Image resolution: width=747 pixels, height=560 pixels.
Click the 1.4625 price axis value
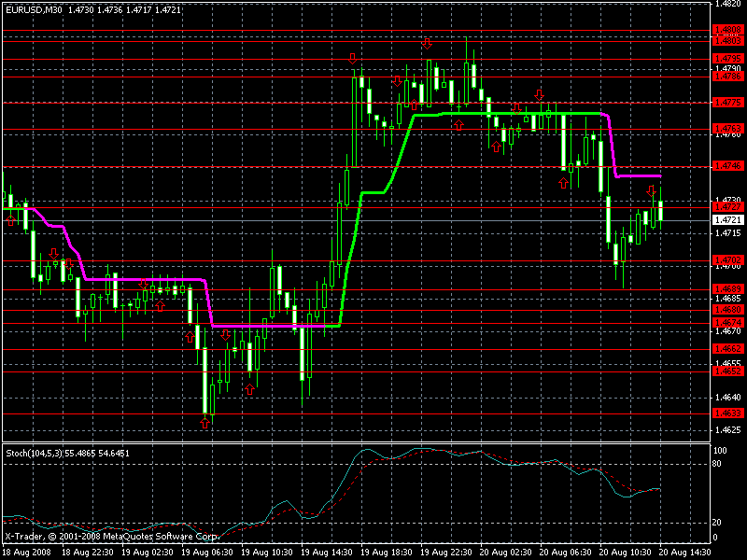pos(728,430)
